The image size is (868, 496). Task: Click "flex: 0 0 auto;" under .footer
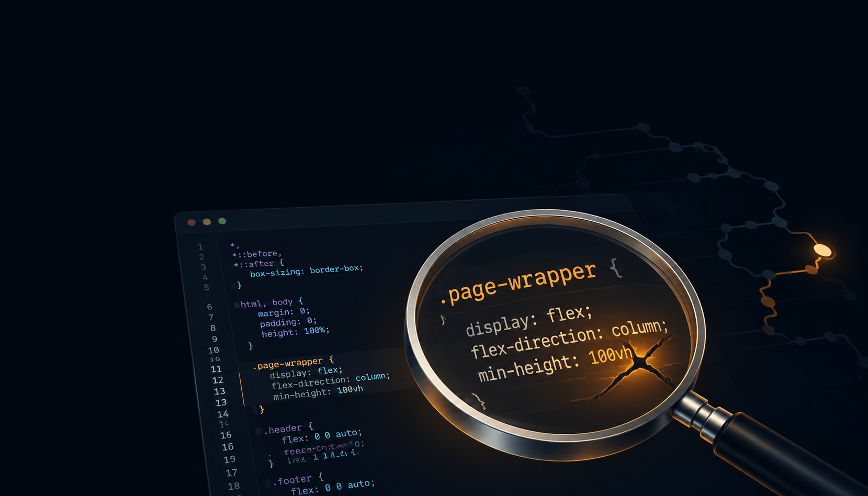[x=333, y=487]
